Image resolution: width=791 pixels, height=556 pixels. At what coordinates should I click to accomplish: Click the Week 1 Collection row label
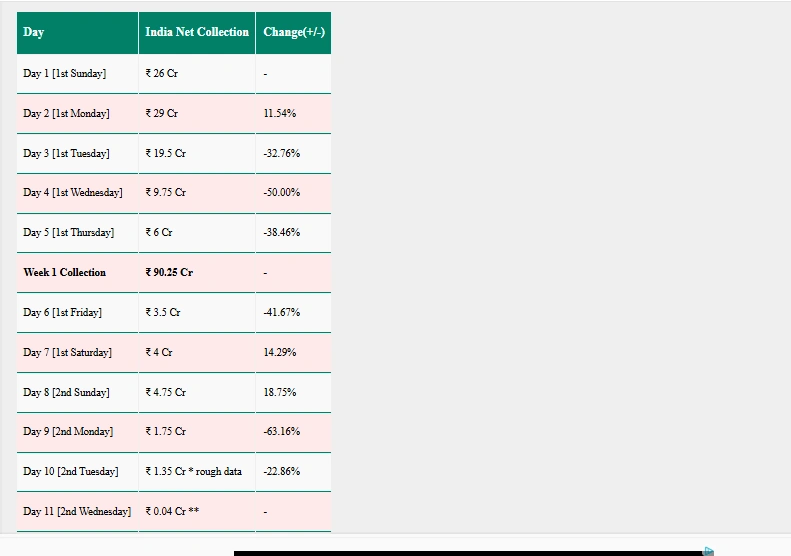[x=65, y=272]
